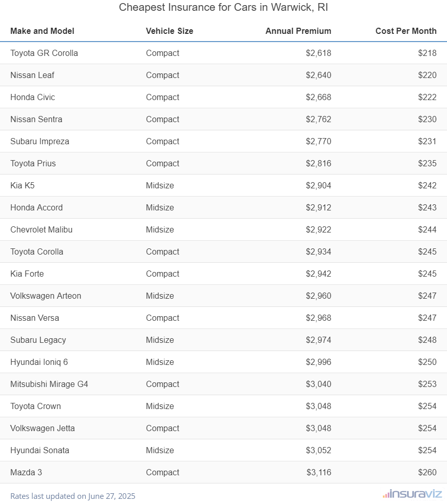
Task: Click the Mitsubishi Mirage G4 model name
Action: (x=49, y=384)
